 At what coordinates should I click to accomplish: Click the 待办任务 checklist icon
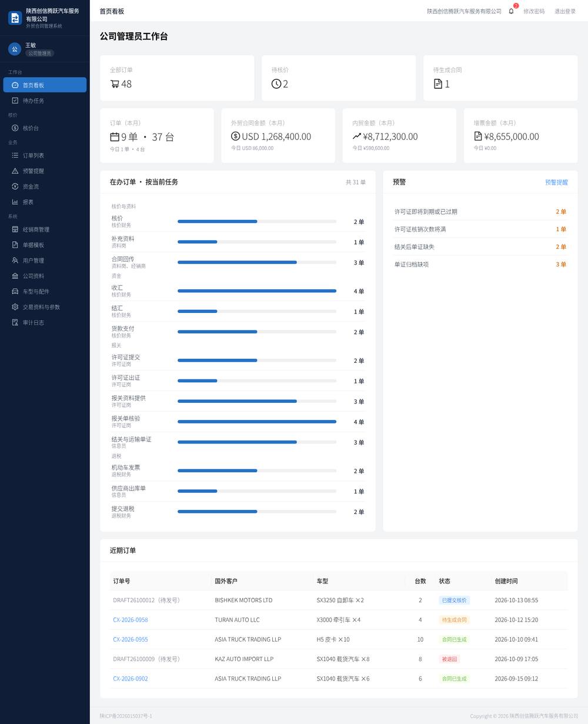pos(15,101)
